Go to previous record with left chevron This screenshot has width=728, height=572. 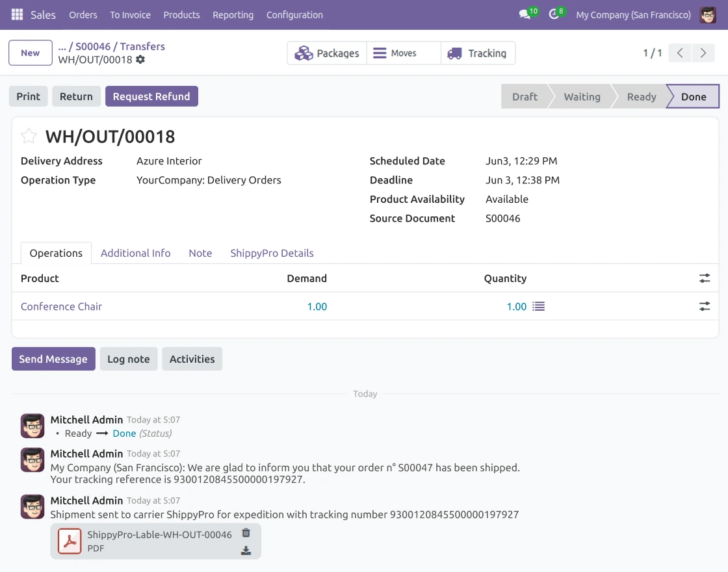[x=680, y=53]
